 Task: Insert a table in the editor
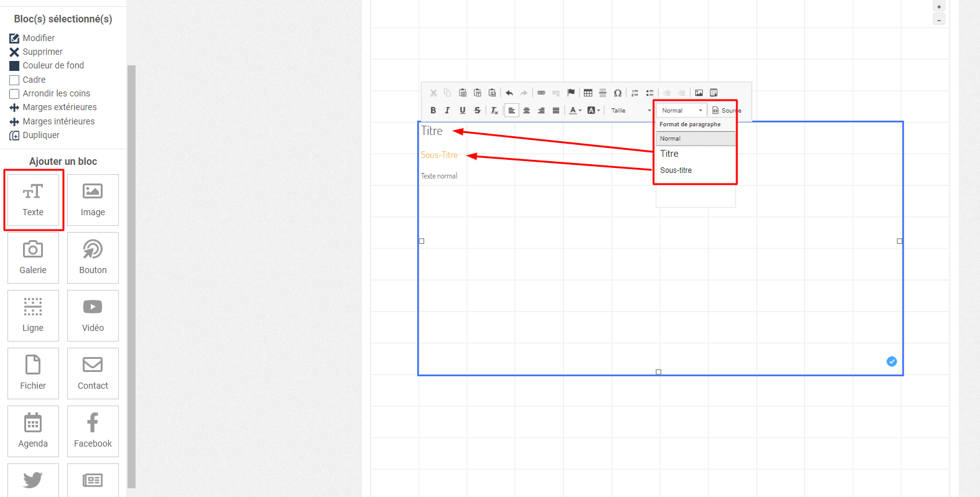point(588,93)
